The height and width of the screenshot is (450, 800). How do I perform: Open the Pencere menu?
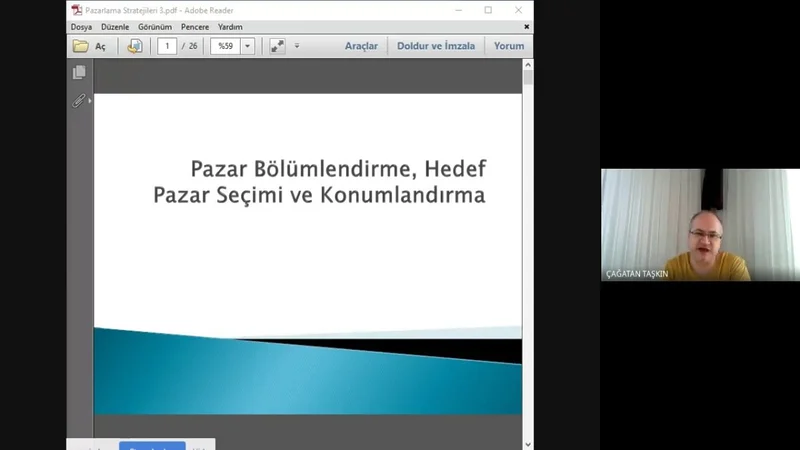point(195,27)
